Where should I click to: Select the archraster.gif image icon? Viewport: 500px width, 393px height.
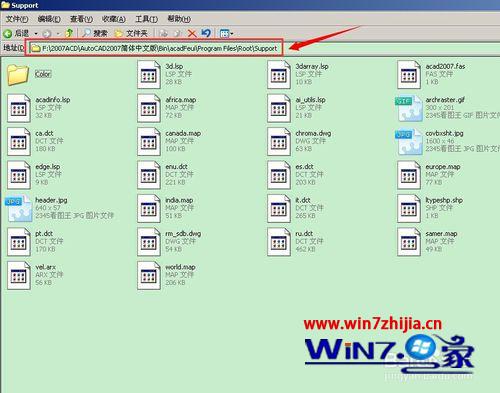[409, 108]
